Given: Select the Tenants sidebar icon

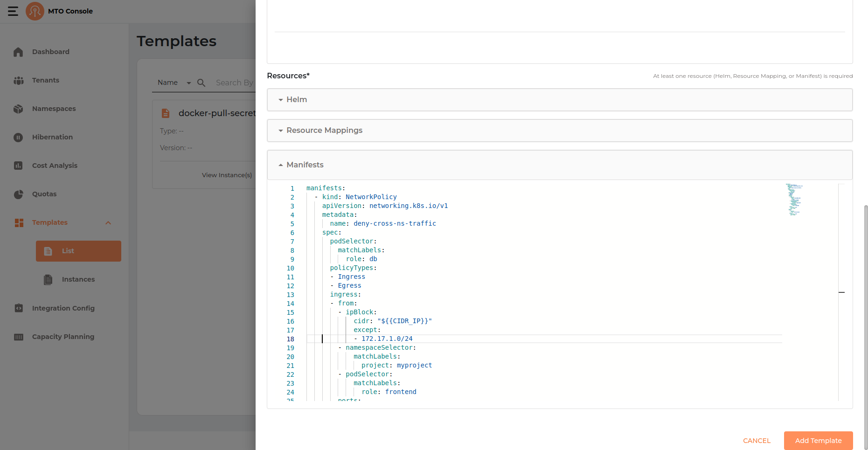Looking at the screenshot, I should [x=18, y=80].
